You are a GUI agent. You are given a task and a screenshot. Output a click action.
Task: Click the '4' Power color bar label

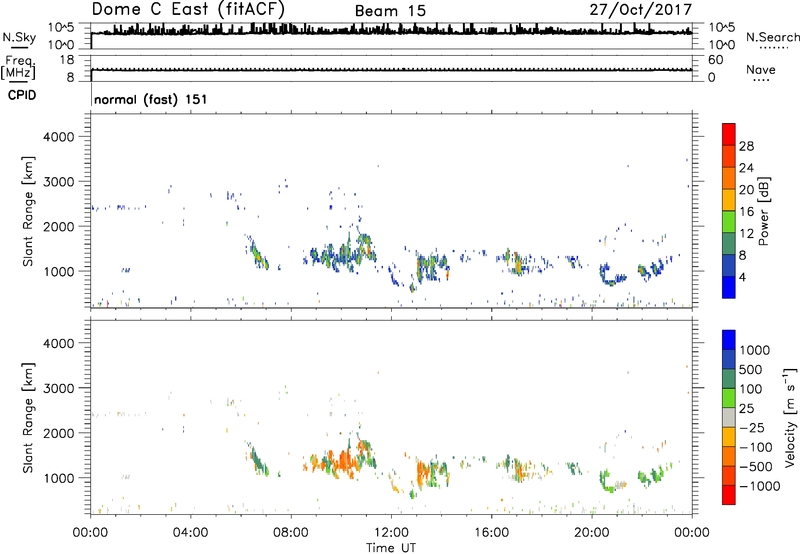(x=742, y=277)
